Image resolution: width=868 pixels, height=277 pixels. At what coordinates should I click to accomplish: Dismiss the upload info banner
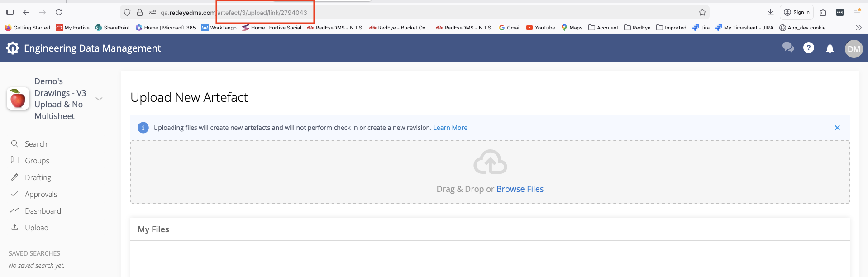point(837,128)
